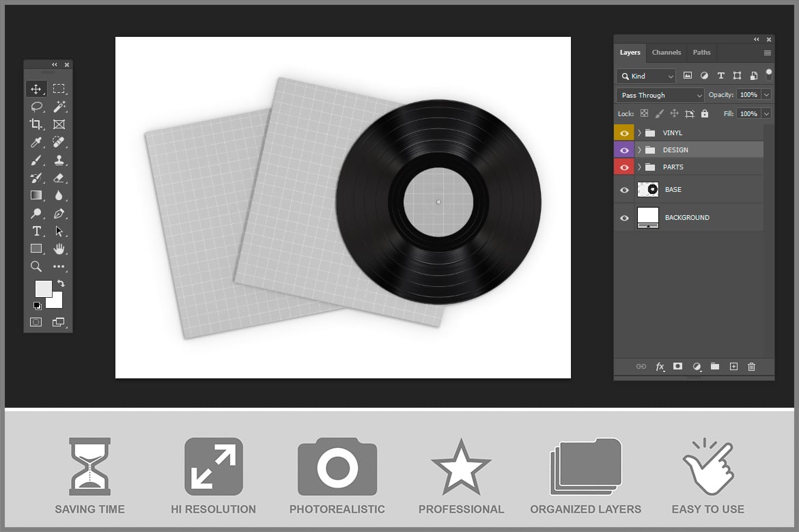Switch to the Channels tab
799x532 pixels.
666,53
